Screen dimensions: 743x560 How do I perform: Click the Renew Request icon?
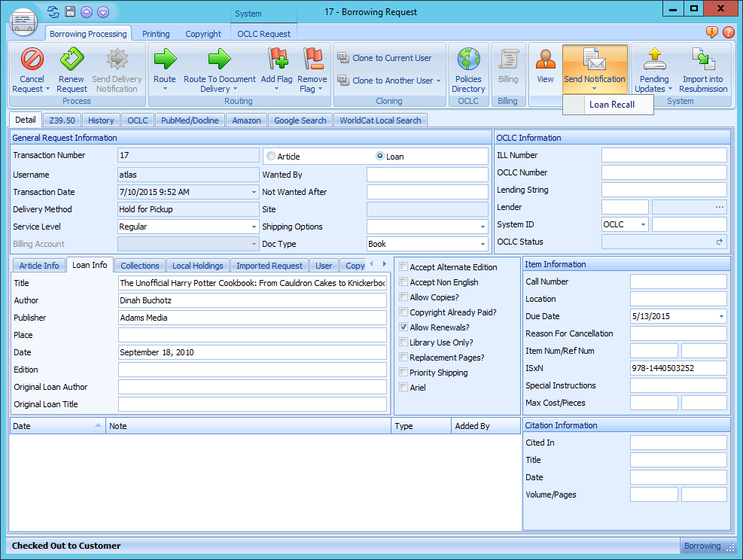72,59
